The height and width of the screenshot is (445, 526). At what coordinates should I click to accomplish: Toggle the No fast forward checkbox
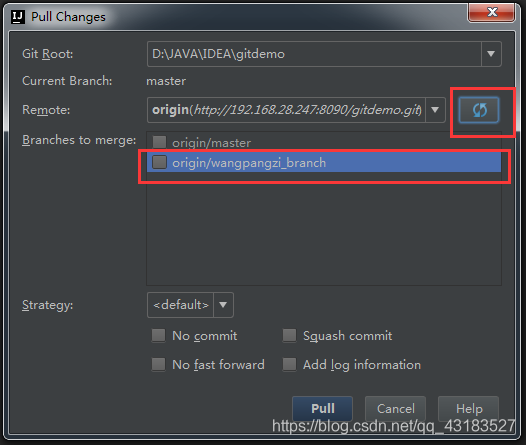pyautogui.click(x=158, y=365)
